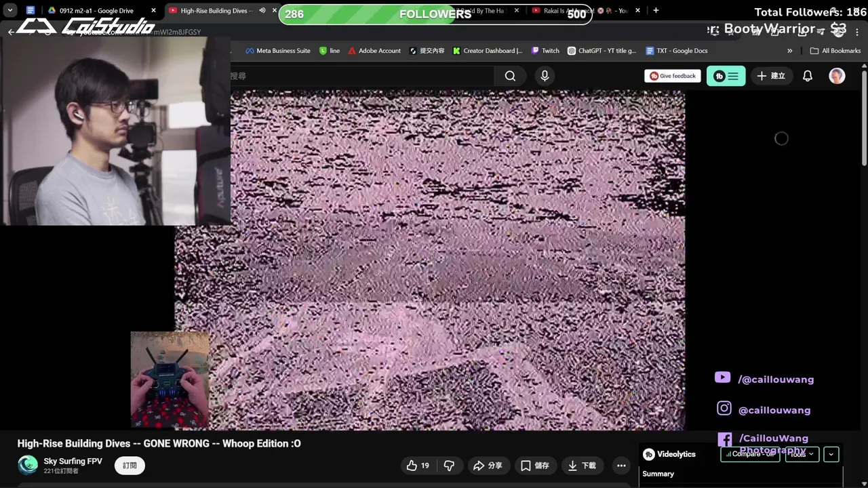
Task: Like the video with thumbs up
Action: 418,466
